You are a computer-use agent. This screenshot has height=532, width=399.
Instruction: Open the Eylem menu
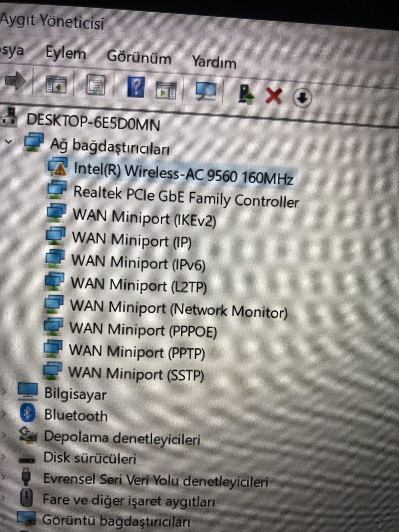(x=66, y=54)
